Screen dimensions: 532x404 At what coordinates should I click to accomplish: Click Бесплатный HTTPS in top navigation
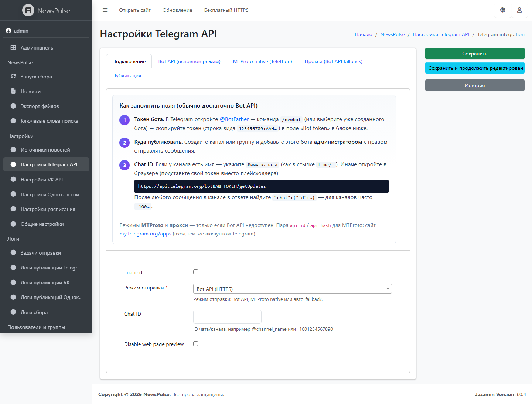[x=226, y=10]
